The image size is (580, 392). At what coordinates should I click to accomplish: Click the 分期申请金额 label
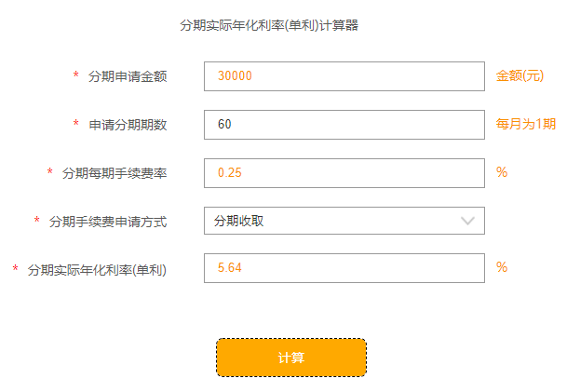click(x=128, y=76)
